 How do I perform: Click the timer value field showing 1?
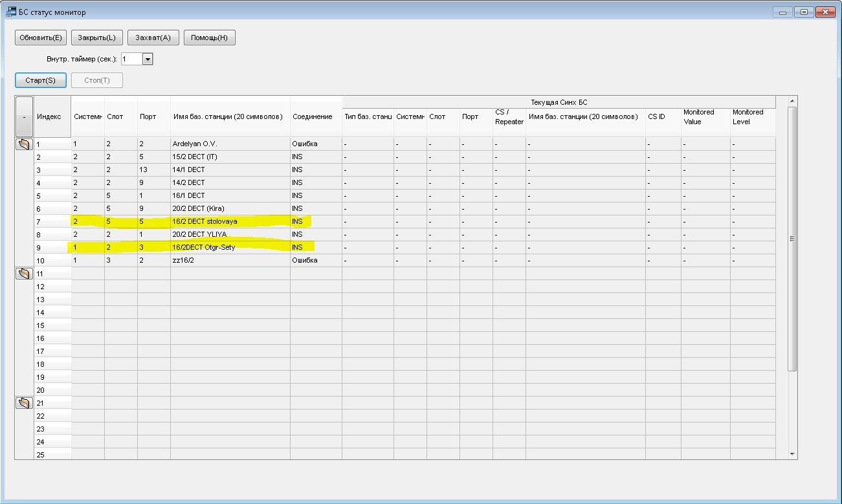click(x=131, y=59)
